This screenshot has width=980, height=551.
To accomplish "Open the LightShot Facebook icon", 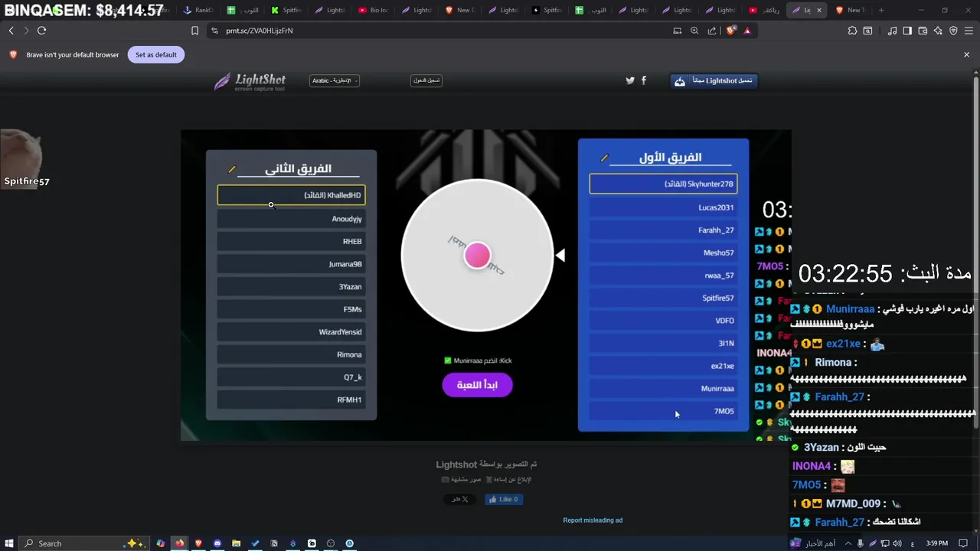I will [644, 80].
